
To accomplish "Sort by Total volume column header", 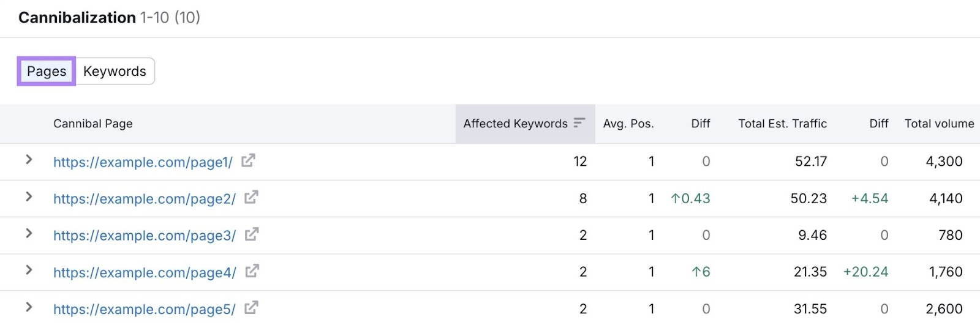I will (x=939, y=124).
